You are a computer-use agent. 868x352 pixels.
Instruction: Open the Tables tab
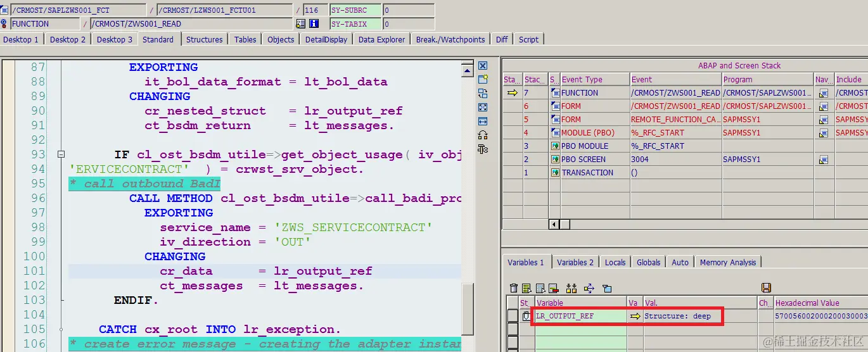tap(245, 39)
